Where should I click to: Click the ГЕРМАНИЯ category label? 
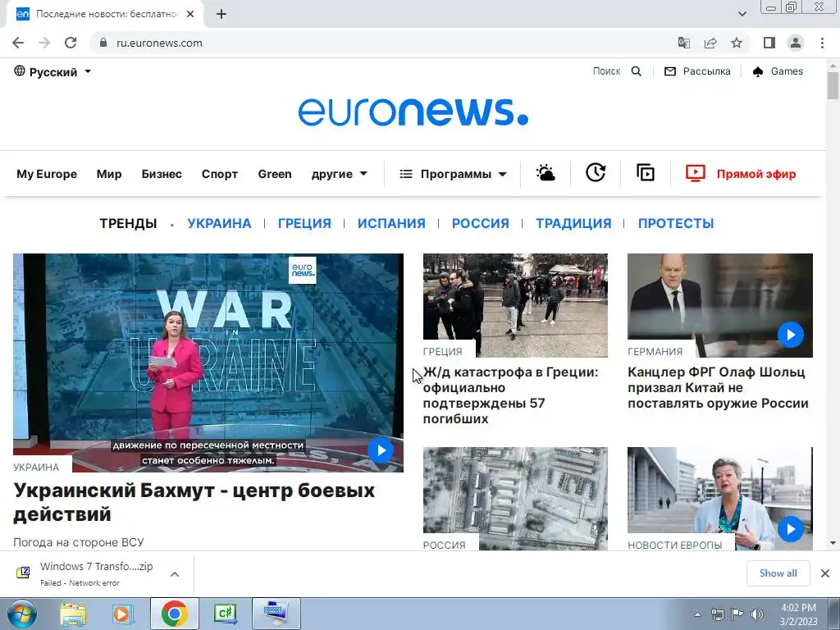(655, 351)
